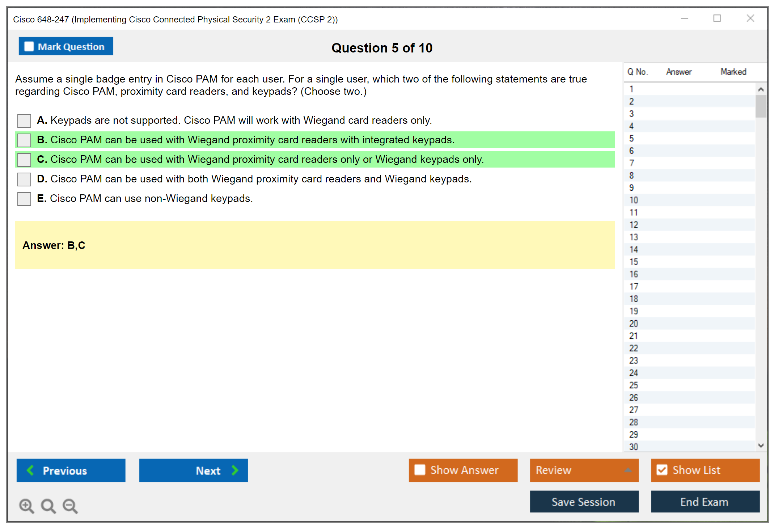Click the Answer column header
778x532 pixels.
(x=678, y=72)
